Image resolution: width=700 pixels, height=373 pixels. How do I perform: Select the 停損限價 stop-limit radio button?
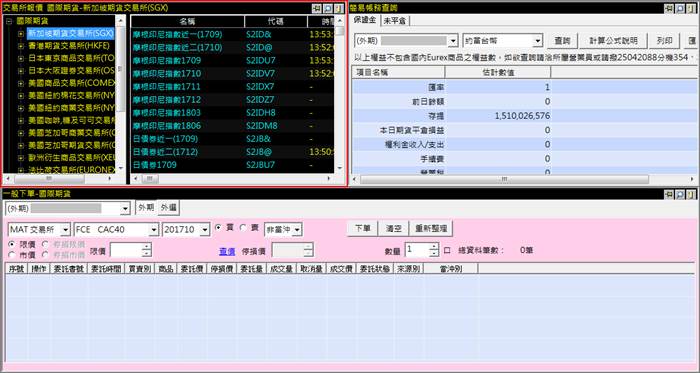coord(45,245)
